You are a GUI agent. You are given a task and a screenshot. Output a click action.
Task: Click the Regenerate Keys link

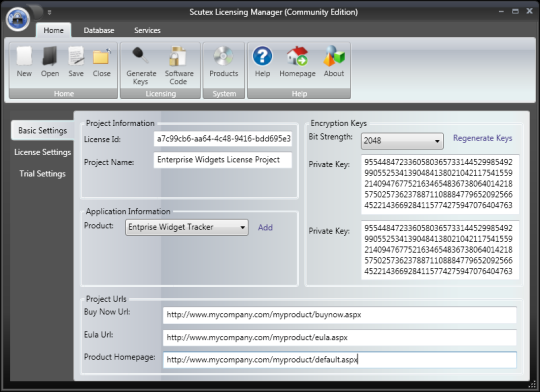coord(482,138)
